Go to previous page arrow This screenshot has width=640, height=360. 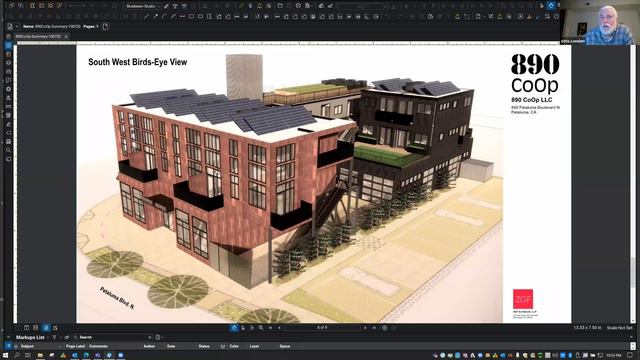point(279,328)
